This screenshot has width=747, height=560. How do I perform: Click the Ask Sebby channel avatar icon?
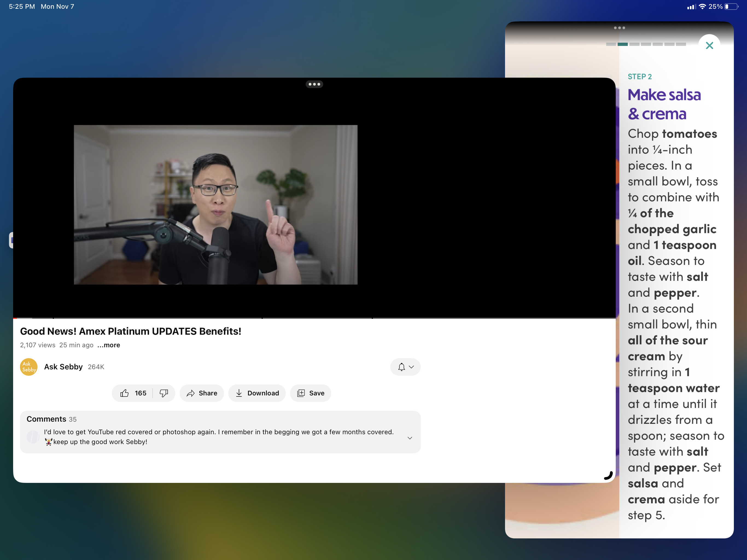click(30, 366)
